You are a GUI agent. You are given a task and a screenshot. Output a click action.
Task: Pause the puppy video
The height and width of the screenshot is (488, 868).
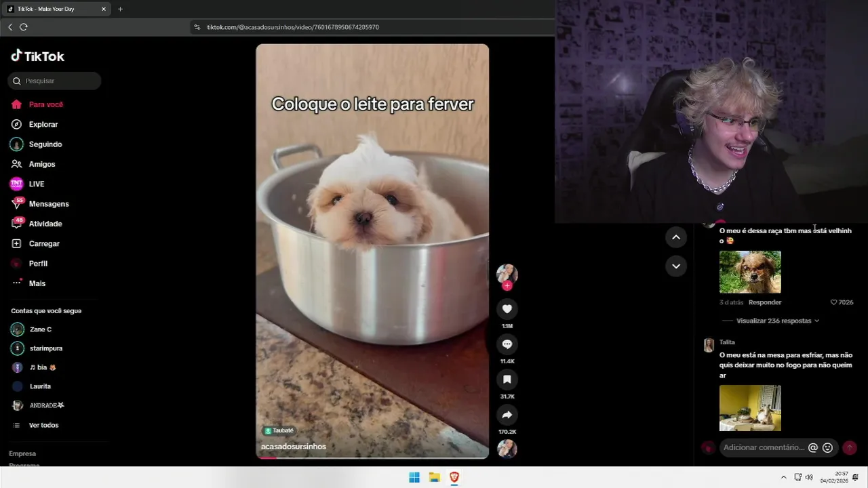pos(372,251)
